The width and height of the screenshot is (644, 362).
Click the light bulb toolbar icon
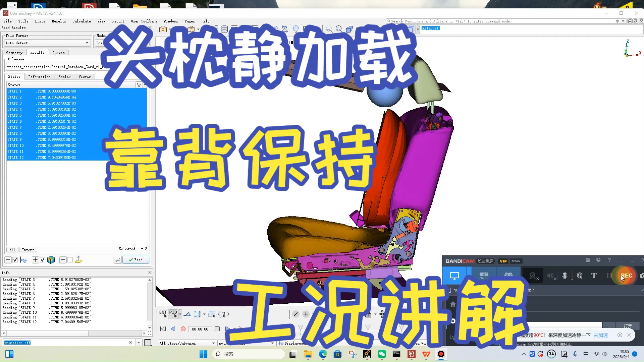tap(296, 29)
